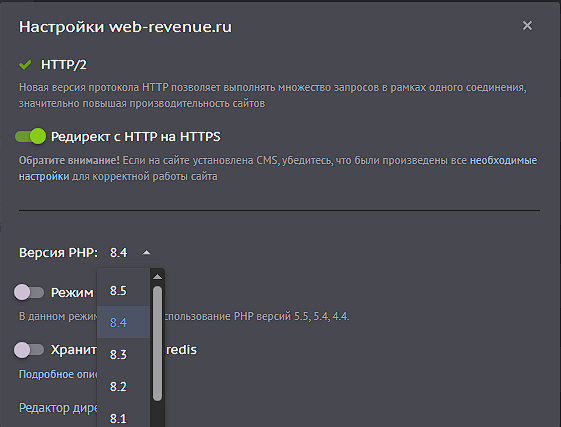Viewport: 561px width, 427px height.
Task: Select PHP version 8.5
Action: (x=123, y=290)
